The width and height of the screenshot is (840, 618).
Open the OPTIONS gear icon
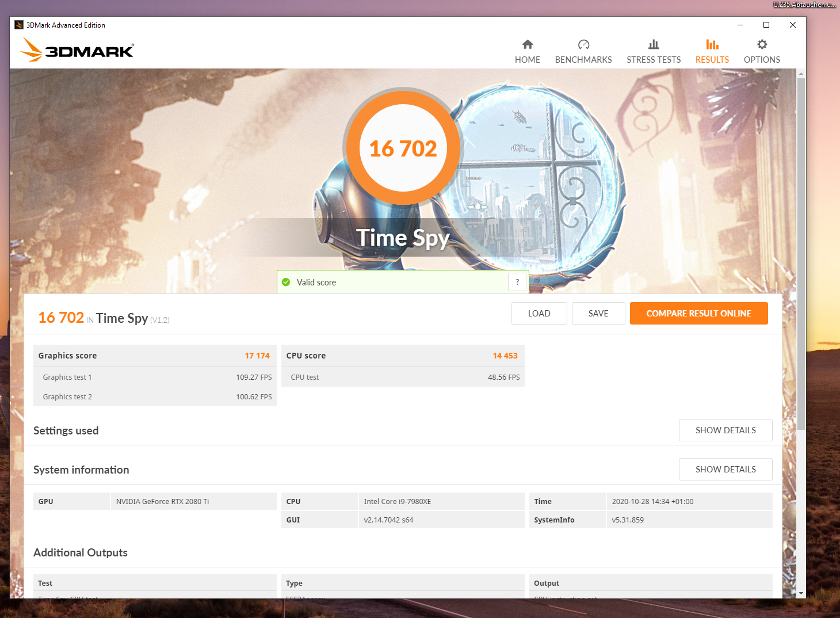pyautogui.click(x=762, y=44)
